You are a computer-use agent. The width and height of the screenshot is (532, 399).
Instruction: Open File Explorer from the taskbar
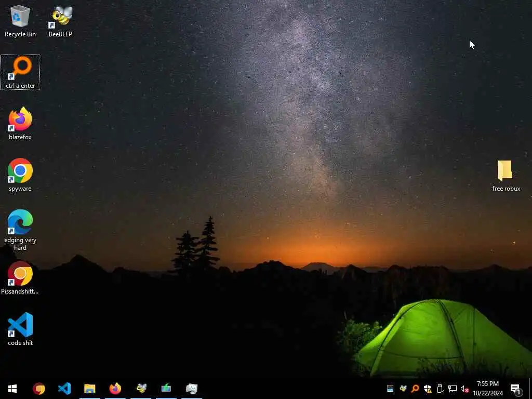89,389
